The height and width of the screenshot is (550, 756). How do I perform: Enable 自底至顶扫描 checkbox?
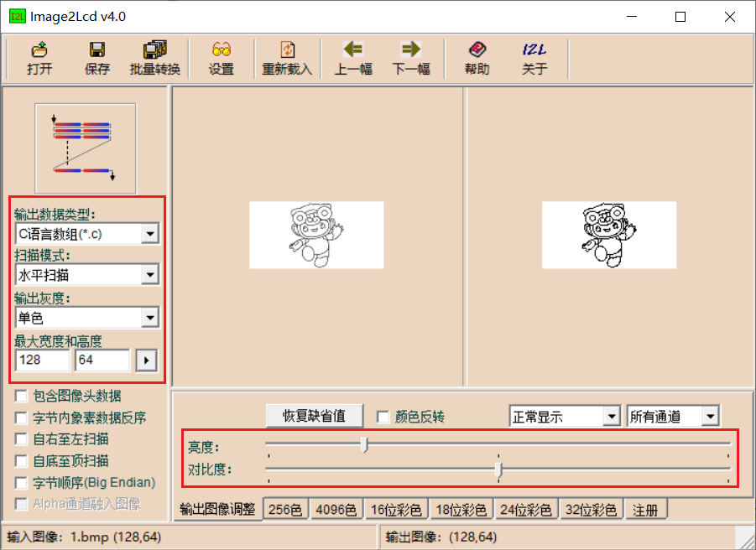21,461
